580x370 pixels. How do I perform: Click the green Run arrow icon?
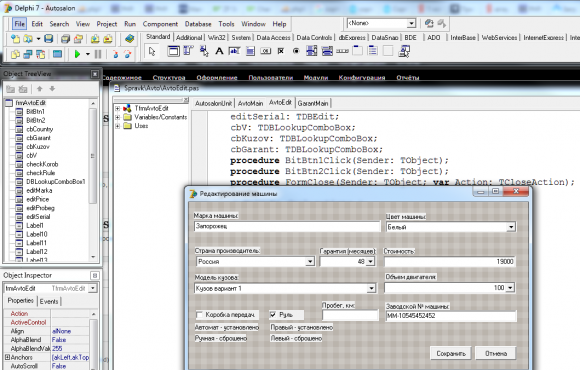pyautogui.click(x=77, y=54)
